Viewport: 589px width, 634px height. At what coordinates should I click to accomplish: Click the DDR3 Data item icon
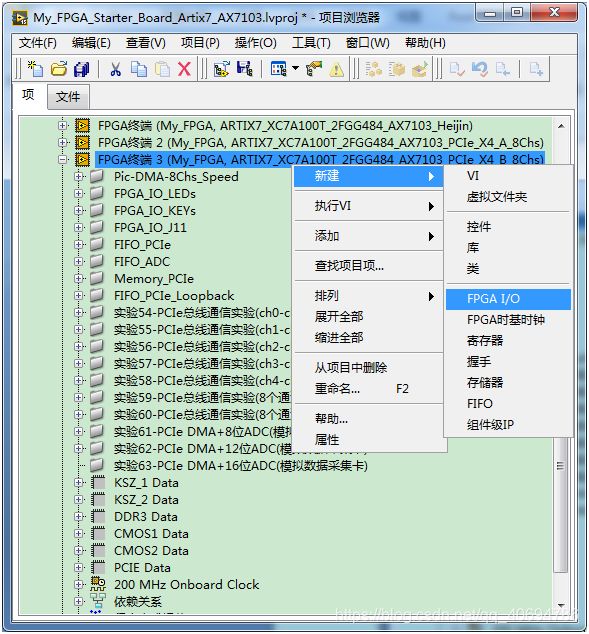click(x=98, y=516)
